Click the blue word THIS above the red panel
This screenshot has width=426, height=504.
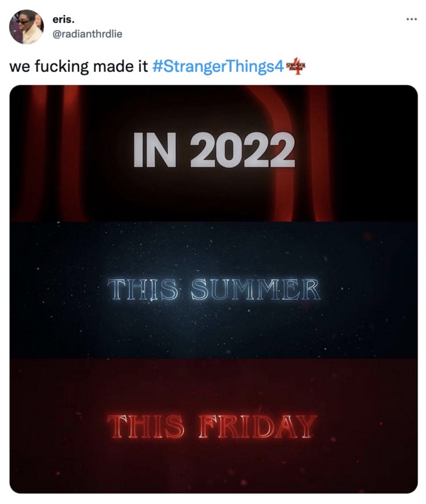(142, 289)
